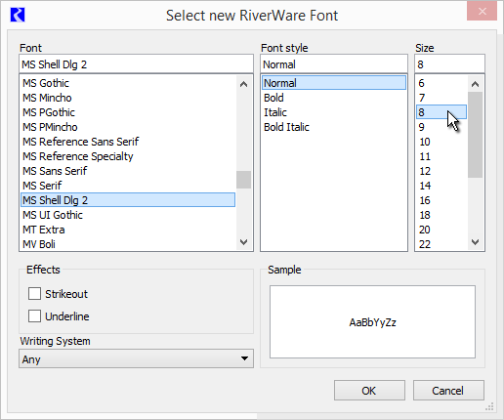Select size 22
The width and height of the screenshot is (504, 420).
point(441,244)
